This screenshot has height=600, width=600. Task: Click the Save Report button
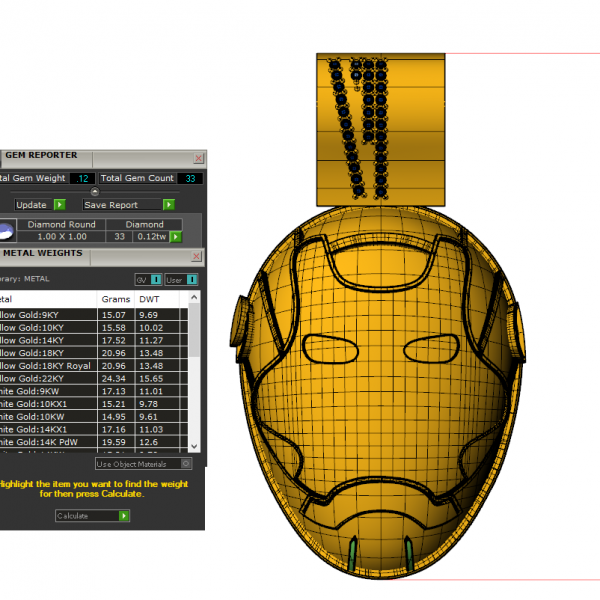pyautogui.click(x=110, y=205)
